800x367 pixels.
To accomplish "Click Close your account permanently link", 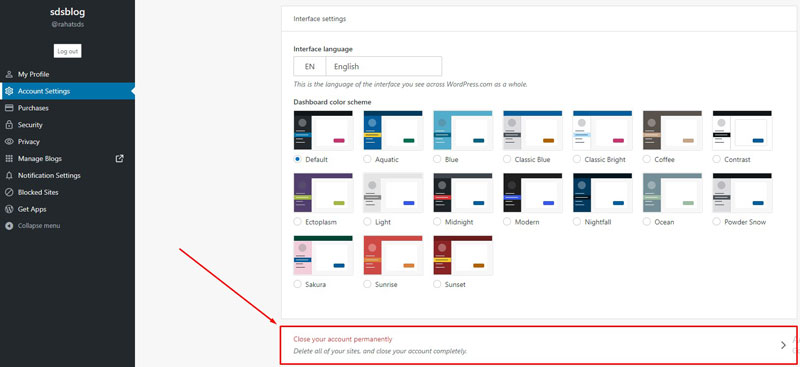I will coord(343,339).
